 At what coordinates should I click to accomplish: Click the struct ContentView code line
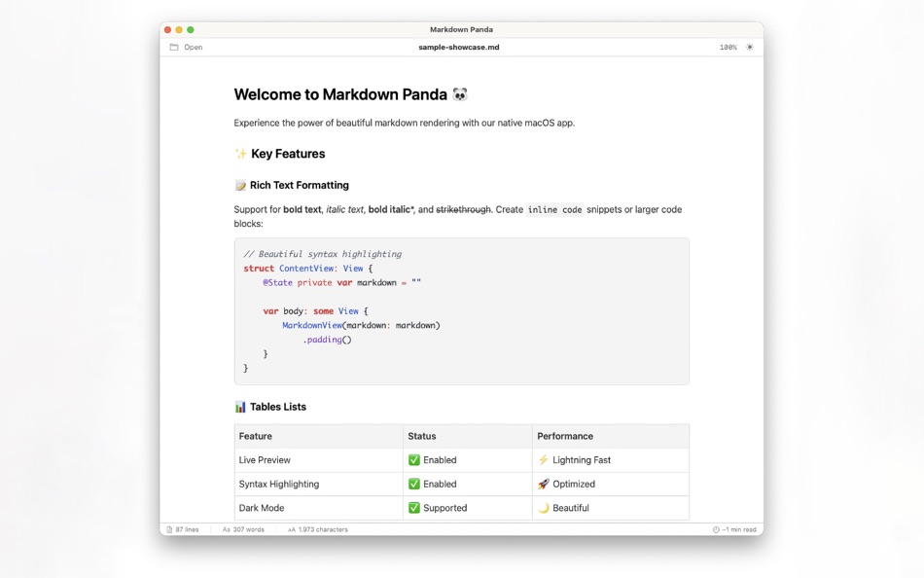coord(307,269)
